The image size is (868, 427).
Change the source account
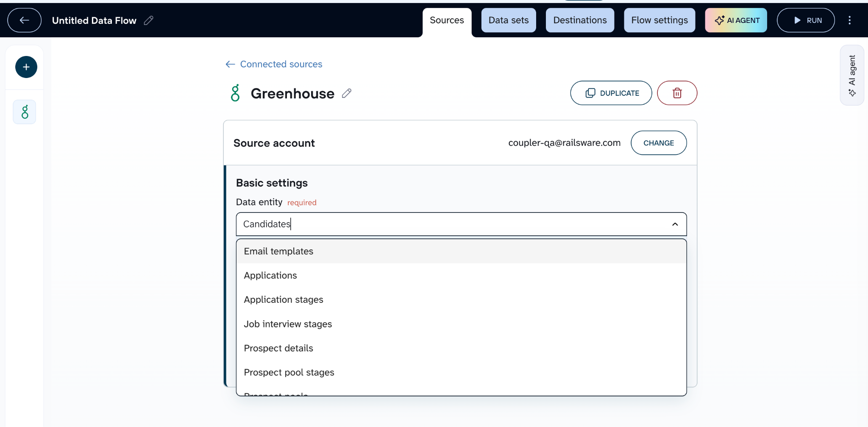pos(659,143)
